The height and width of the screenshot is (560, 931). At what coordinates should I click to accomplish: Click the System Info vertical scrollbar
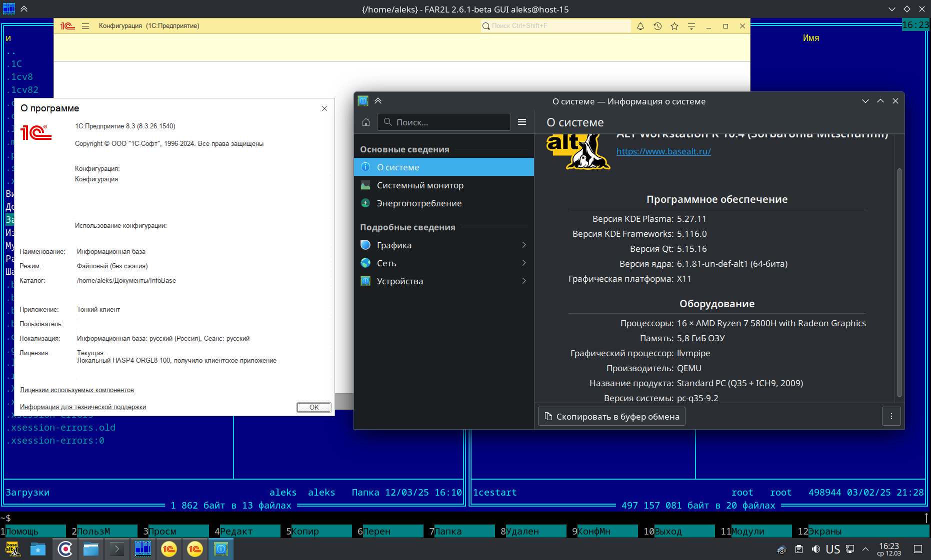coord(899,282)
